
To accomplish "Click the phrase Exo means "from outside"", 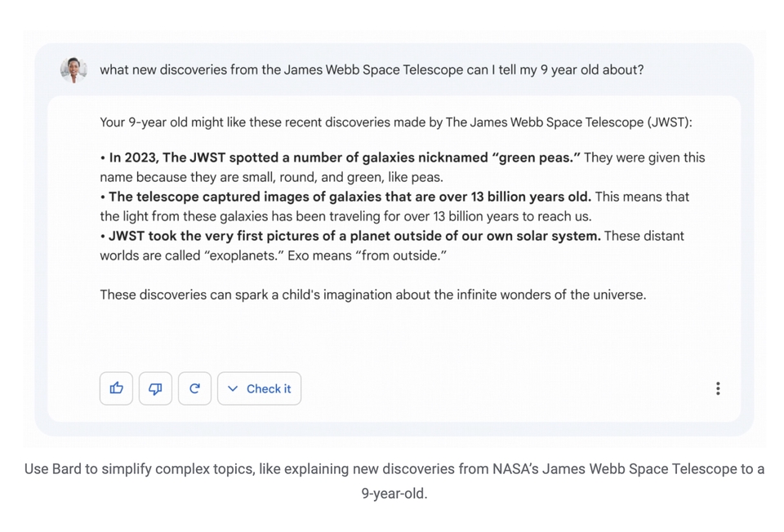I will (x=367, y=255).
